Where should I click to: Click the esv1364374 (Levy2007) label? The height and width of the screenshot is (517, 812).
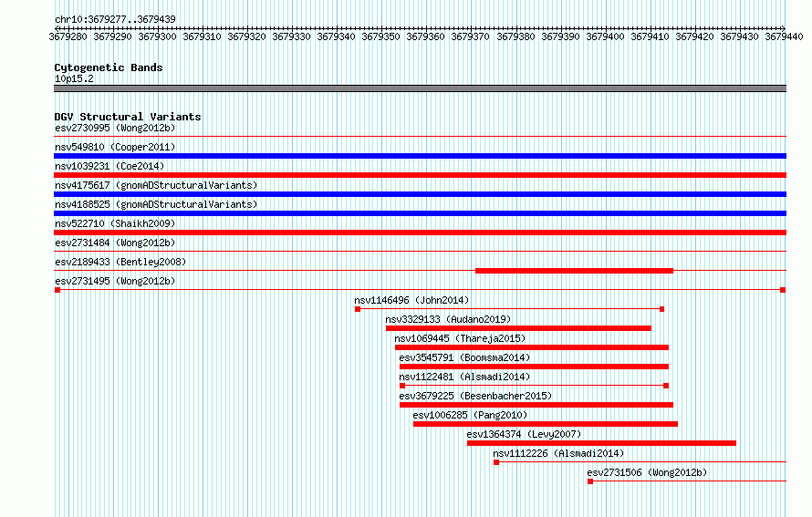pyautogui.click(x=524, y=434)
